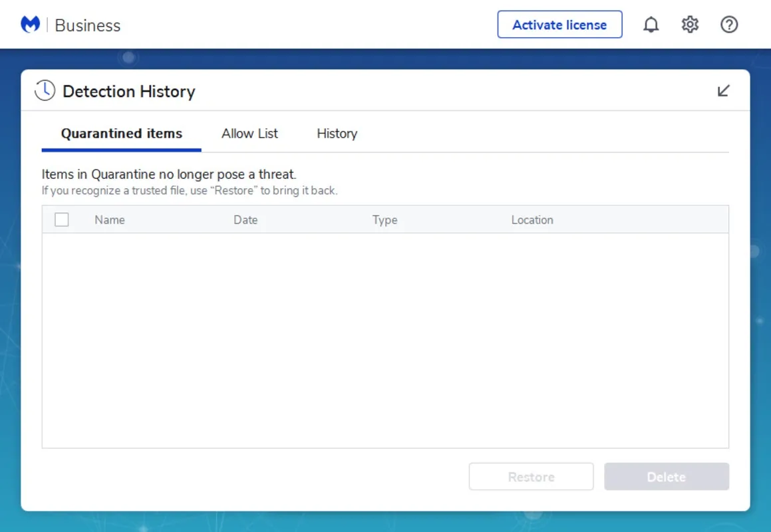Click the Detection History clock icon

45,90
